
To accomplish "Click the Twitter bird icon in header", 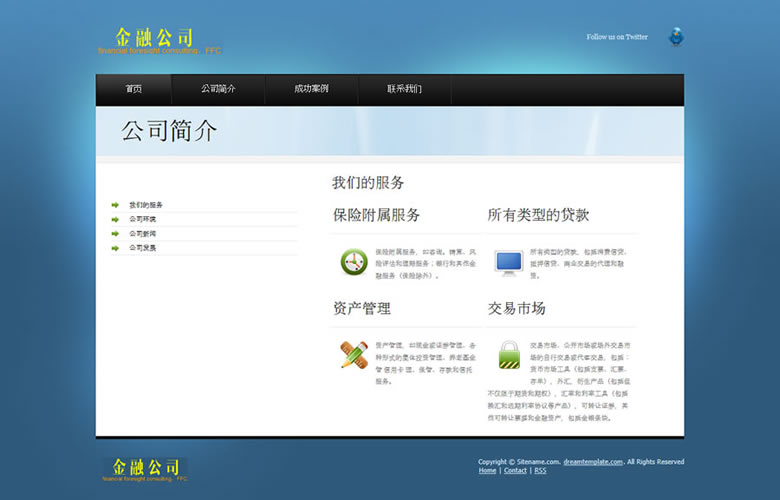I will pos(677,37).
